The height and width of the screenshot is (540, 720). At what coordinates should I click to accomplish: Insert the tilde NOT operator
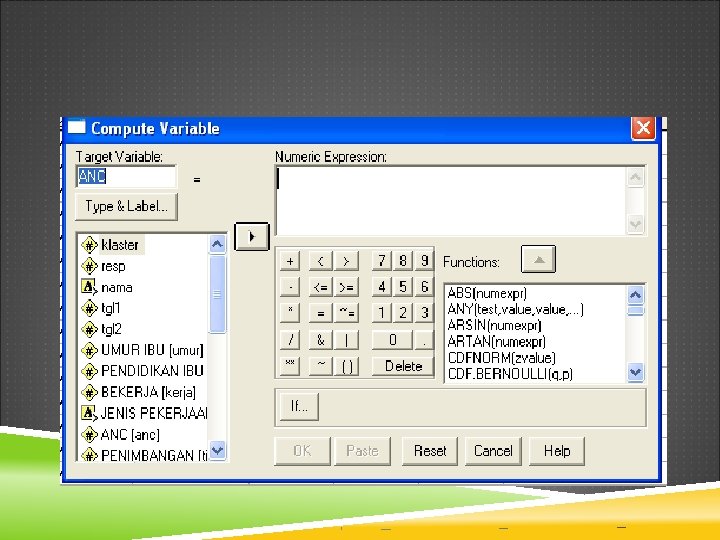coord(321,366)
